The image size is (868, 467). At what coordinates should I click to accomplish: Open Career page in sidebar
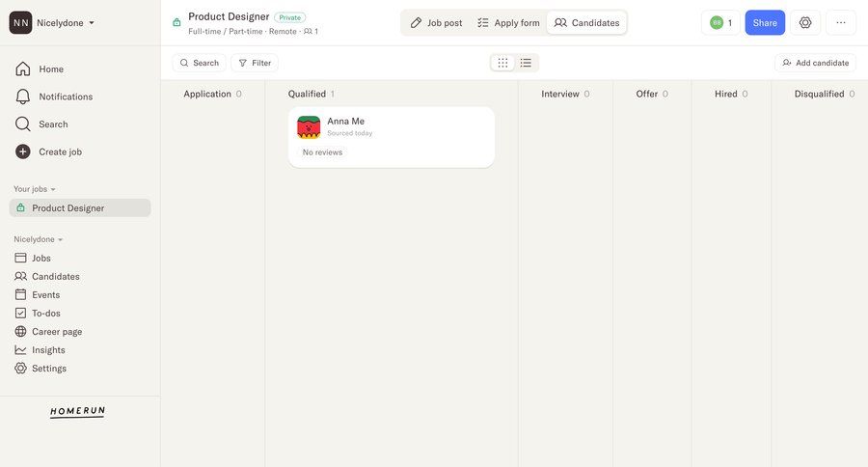[x=49, y=331]
